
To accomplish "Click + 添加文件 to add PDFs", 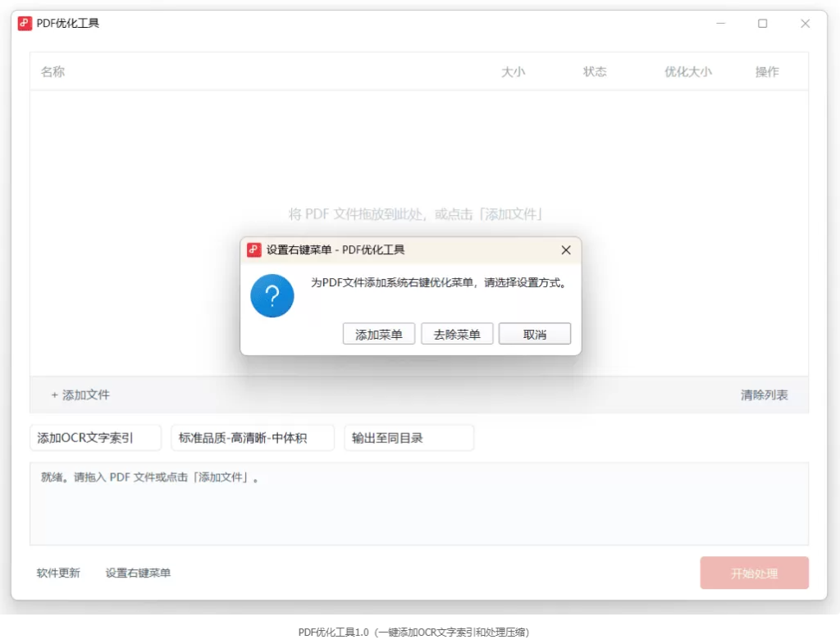I will 80,395.
